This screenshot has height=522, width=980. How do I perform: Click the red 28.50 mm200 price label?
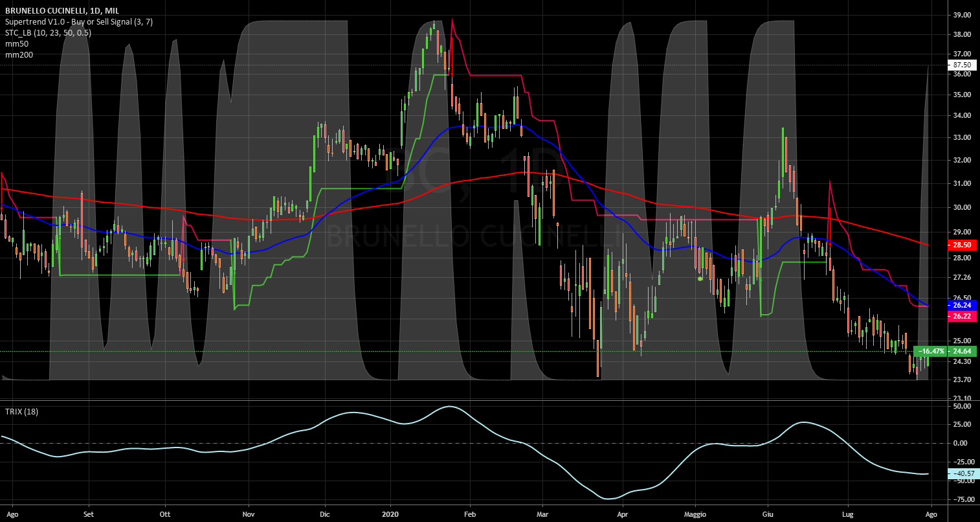pyautogui.click(x=961, y=245)
